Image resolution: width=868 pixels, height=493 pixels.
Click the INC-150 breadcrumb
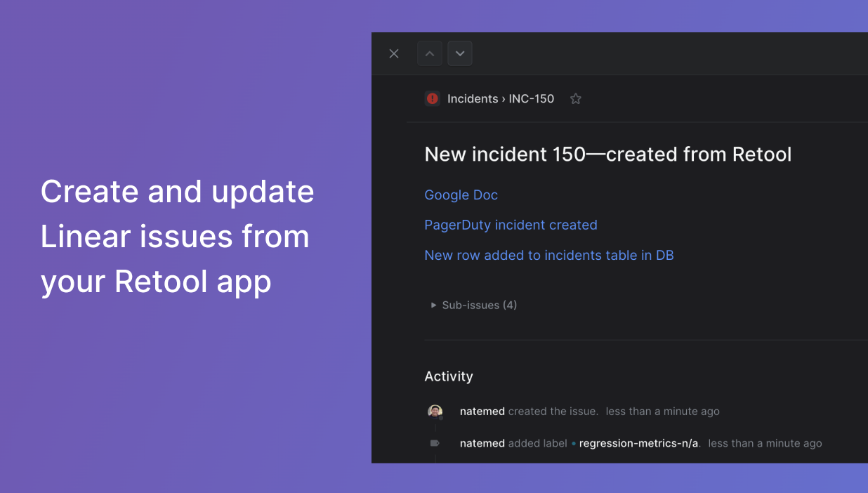pos(532,99)
